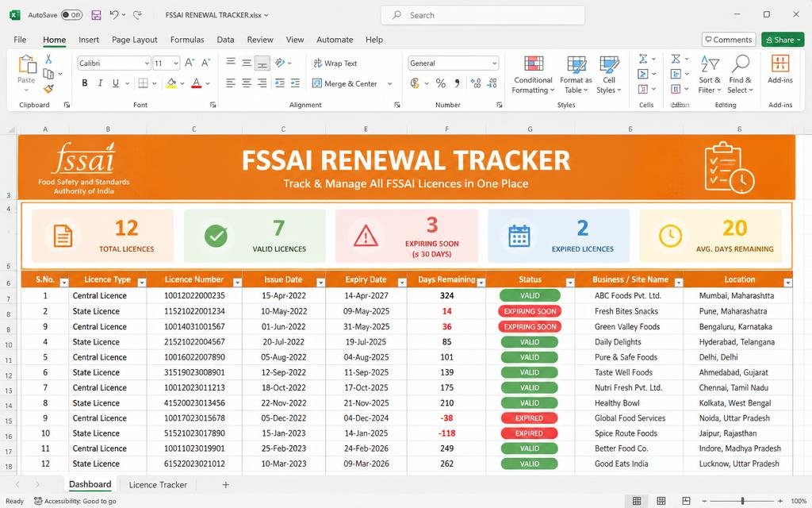Screen dimensions: 812x508
Task: Click the Comments button
Action: 729,40
